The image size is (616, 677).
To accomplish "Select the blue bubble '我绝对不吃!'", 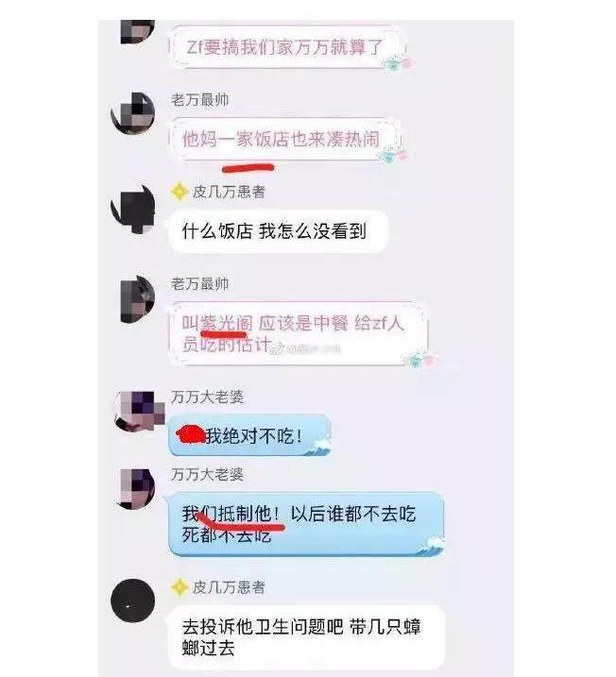I will 249,435.
